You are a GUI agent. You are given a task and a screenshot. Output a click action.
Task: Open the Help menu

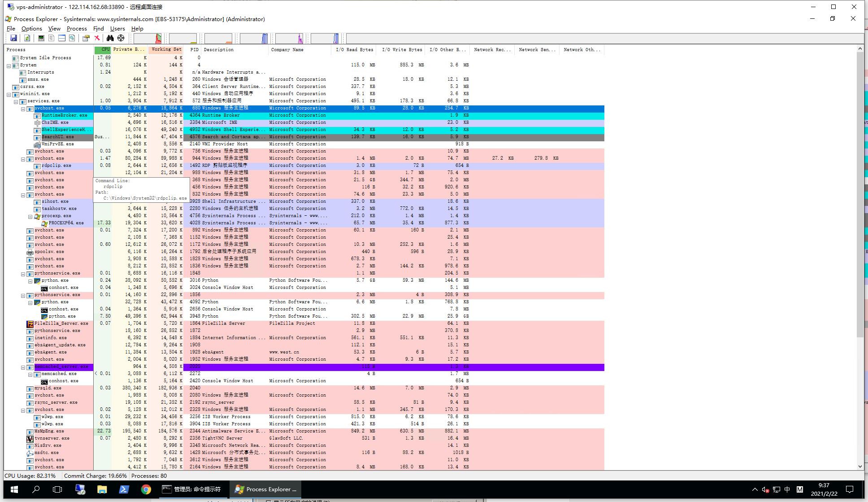coord(137,28)
